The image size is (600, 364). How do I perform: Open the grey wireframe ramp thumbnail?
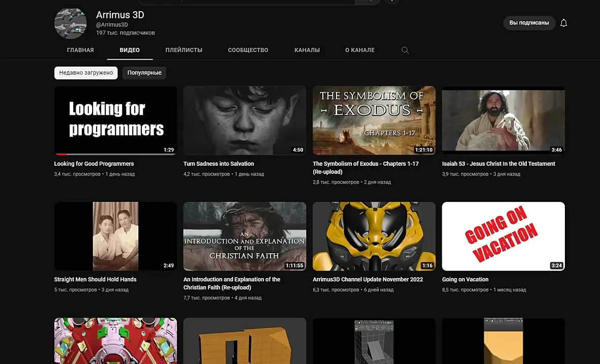(374, 341)
